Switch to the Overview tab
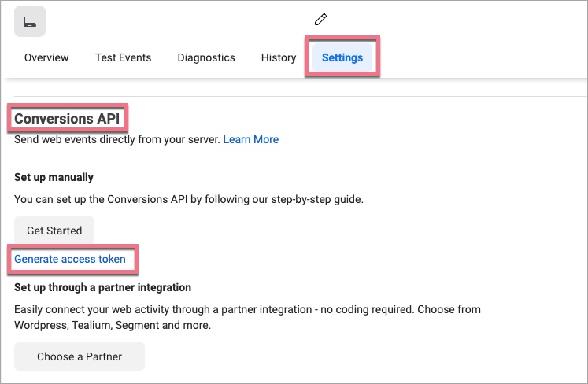 coord(46,57)
